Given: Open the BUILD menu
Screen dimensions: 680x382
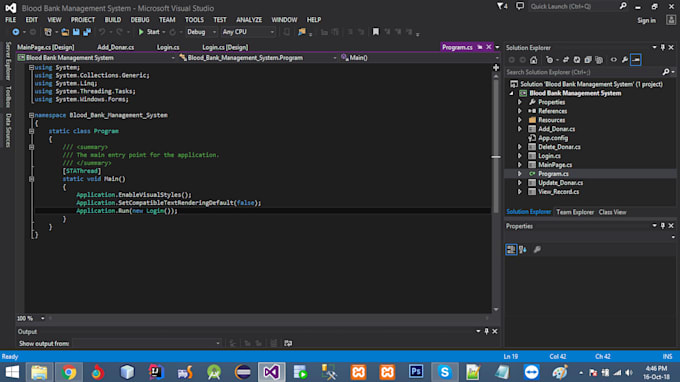Looking at the screenshot, I should 113,20.
